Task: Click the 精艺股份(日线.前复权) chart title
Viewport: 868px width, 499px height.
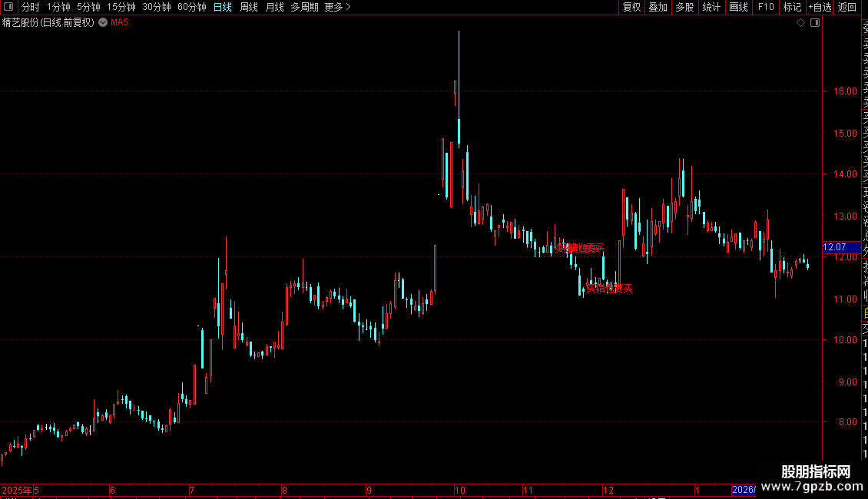Action: pos(48,23)
